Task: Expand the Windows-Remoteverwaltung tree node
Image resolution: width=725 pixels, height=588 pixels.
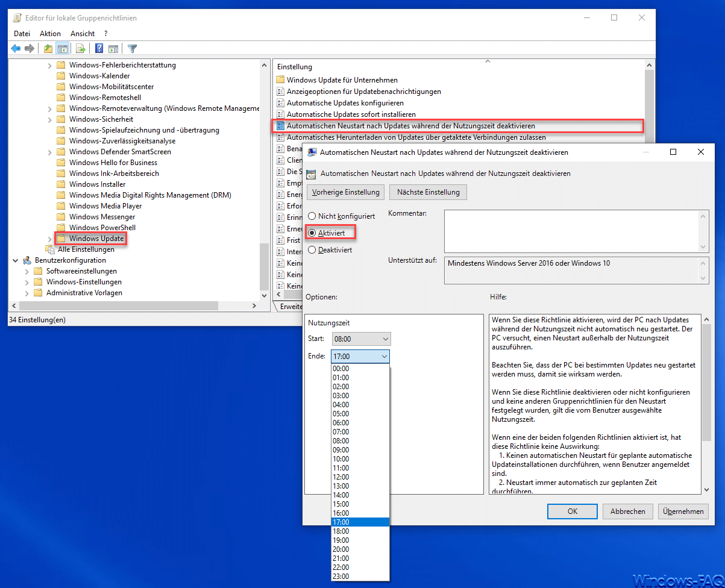Action: (50, 108)
